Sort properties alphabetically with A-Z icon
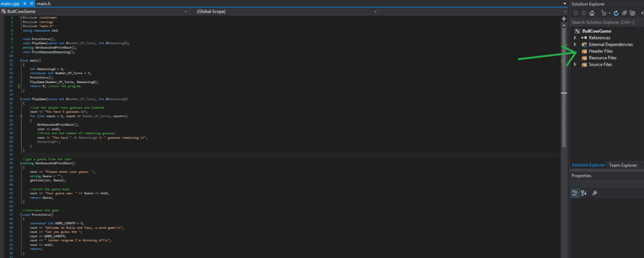This screenshot has width=644, height=258. 584,193
